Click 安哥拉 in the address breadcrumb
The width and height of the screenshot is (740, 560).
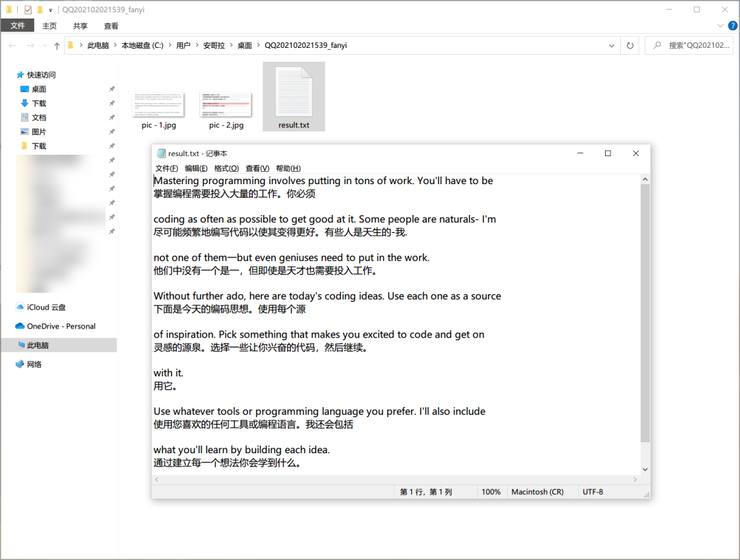[x=214, y=45]
